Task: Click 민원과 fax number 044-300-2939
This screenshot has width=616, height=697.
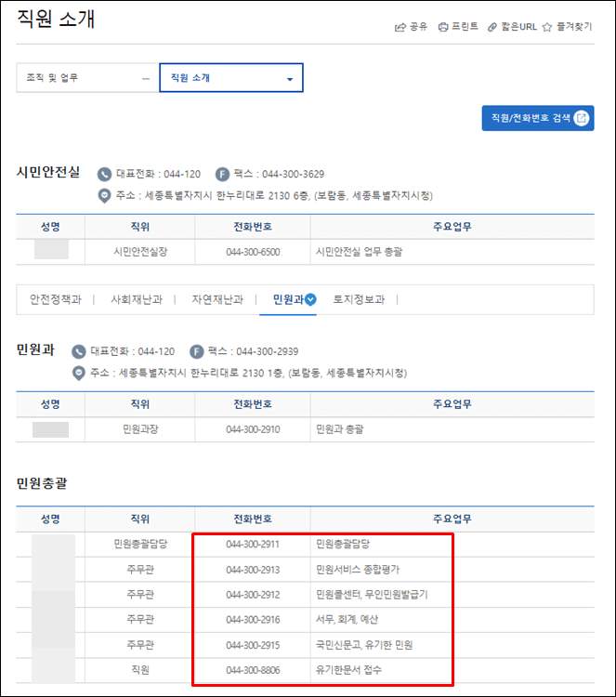Action: coord(268,351)
